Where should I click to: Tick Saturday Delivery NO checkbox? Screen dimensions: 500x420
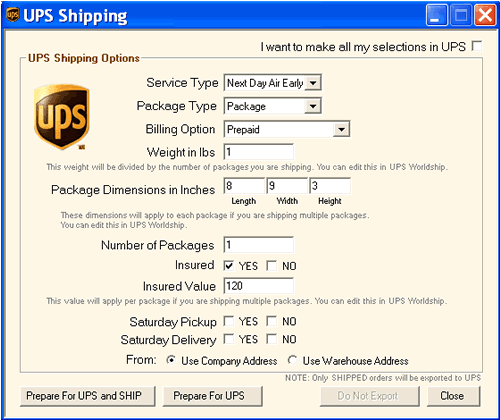pos(272,339)
